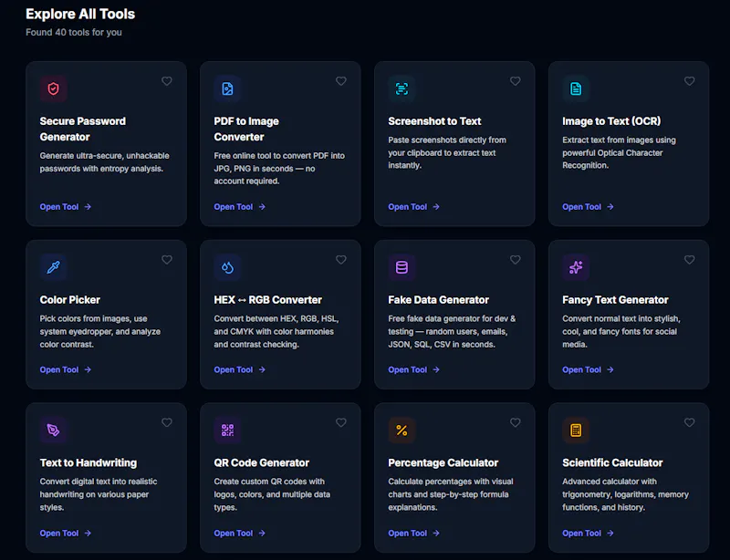Click the Explore All Tools heading
The height and width of the screenshot is (560, 730).
click(80, 14)
